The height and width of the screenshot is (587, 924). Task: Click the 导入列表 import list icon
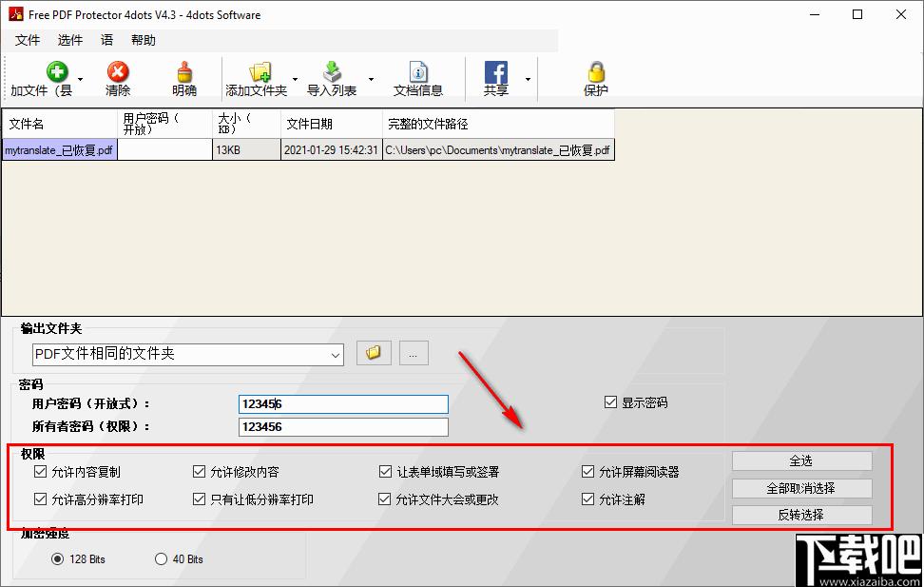333,72
